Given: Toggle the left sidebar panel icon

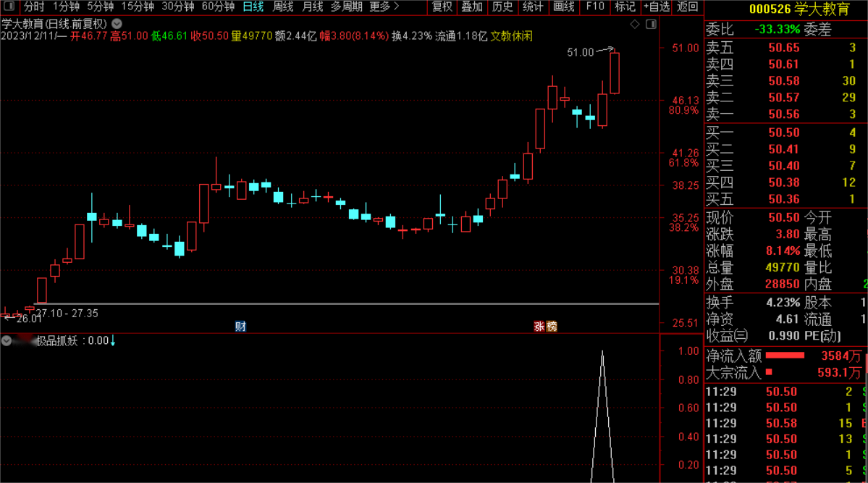Looking at the screenshot, I should [8, 6].
